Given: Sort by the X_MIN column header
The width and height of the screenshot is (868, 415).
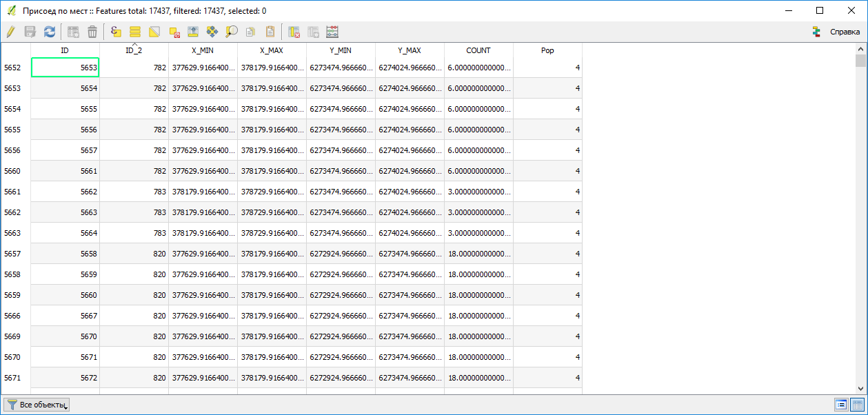Looking at the screenshot, I should tap(203, 50).
